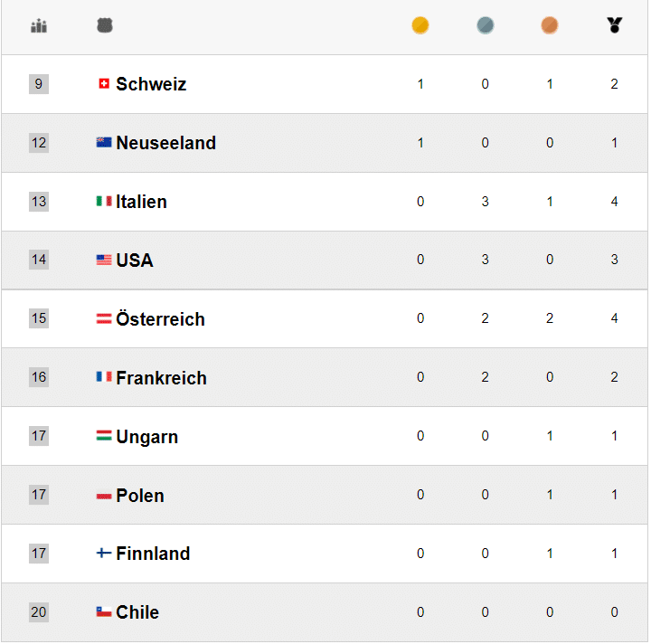Click the total medals header icon

[615, 25]
